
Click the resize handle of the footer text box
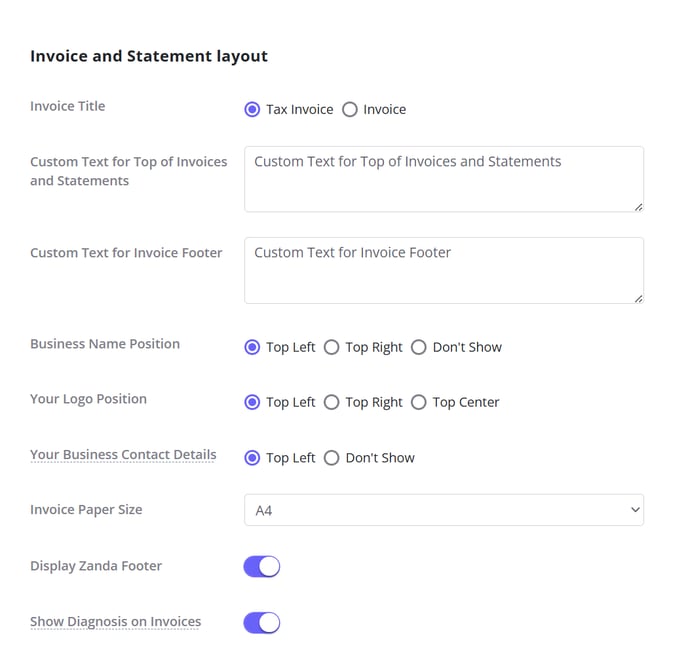(x=639, y=299)
